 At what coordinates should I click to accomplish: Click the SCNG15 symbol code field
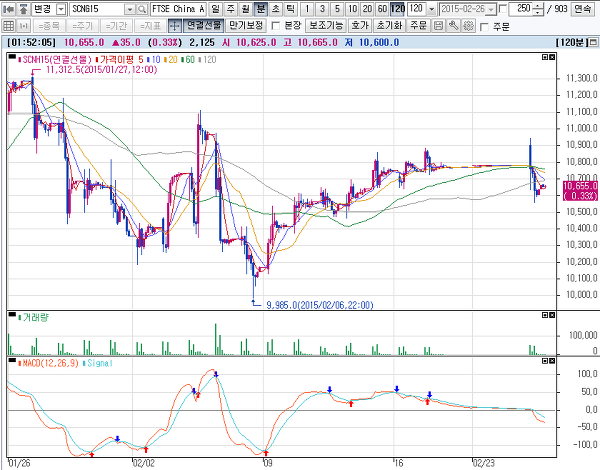[98, 9]
